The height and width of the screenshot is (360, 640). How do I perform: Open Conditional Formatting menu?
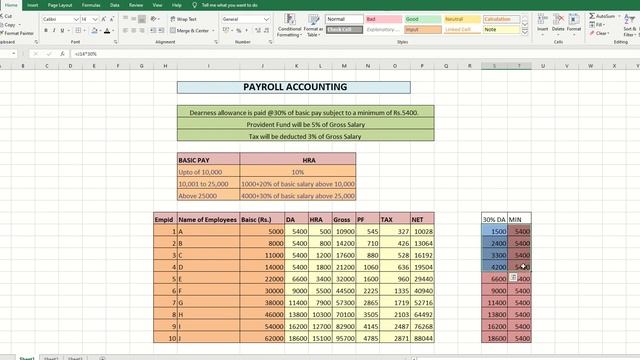tap(289, 25)
